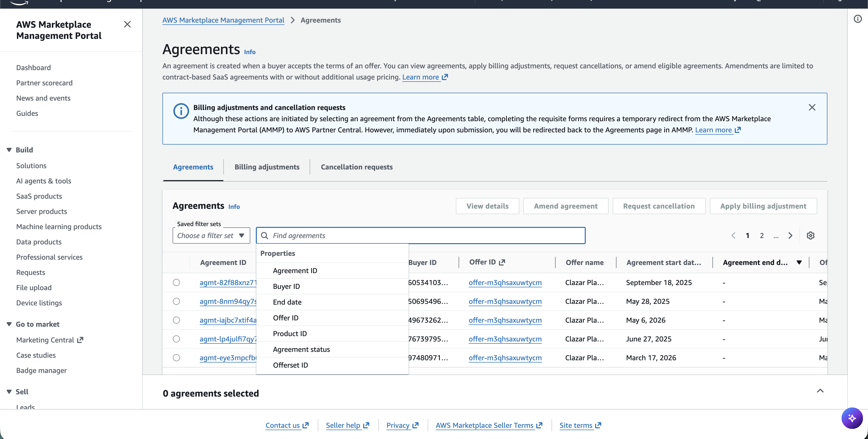Open offer link in March 17, 2026 row
This screenshot has width=868, height=439.
pos(505,358)
